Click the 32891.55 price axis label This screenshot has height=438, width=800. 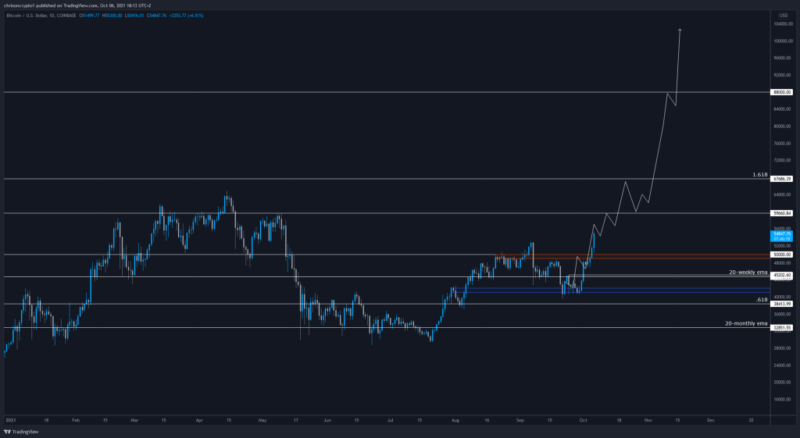click(781, 328)
